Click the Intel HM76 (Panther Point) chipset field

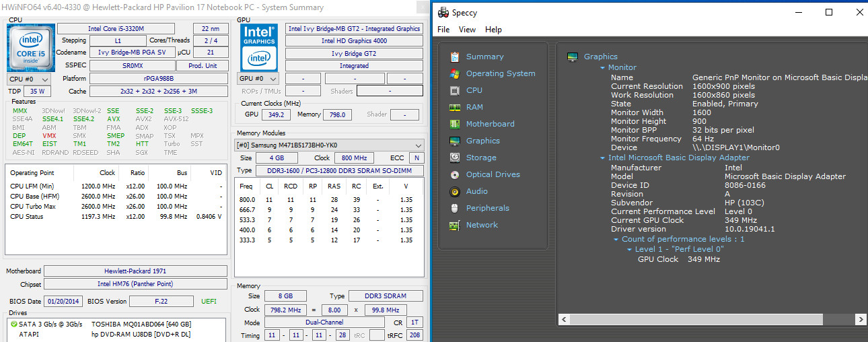[136, 284]
